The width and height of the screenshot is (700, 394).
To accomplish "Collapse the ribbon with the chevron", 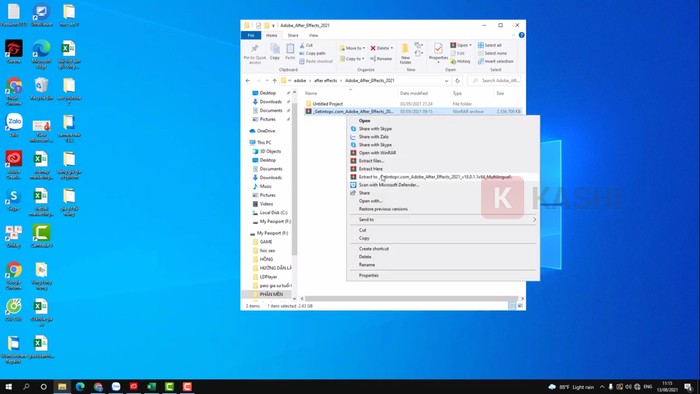I will [x=513, y=35].
